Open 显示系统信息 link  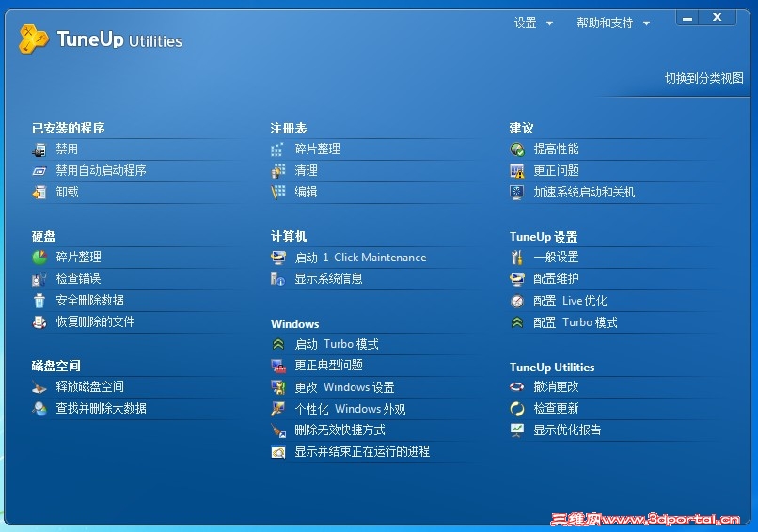329,279
